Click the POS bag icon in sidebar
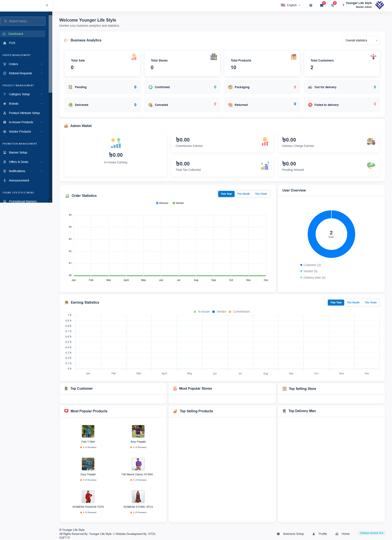The width and height of the screenshot is (392, 540). [4, 43]
